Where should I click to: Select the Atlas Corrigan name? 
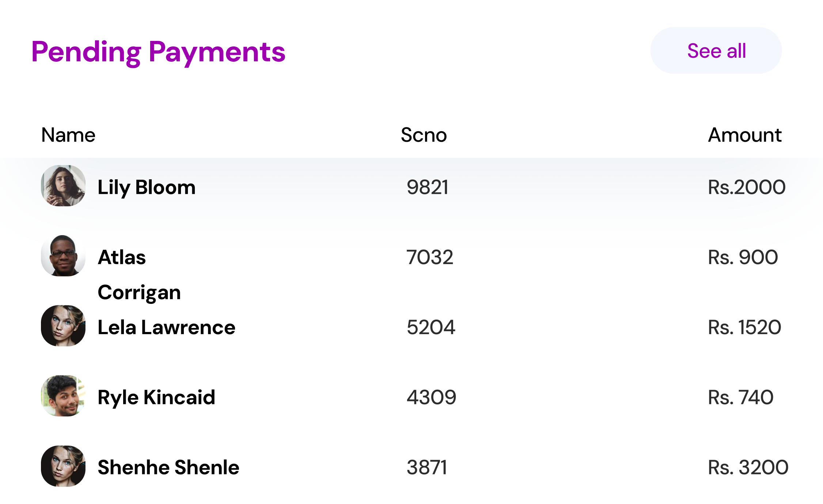click(139, 275)
